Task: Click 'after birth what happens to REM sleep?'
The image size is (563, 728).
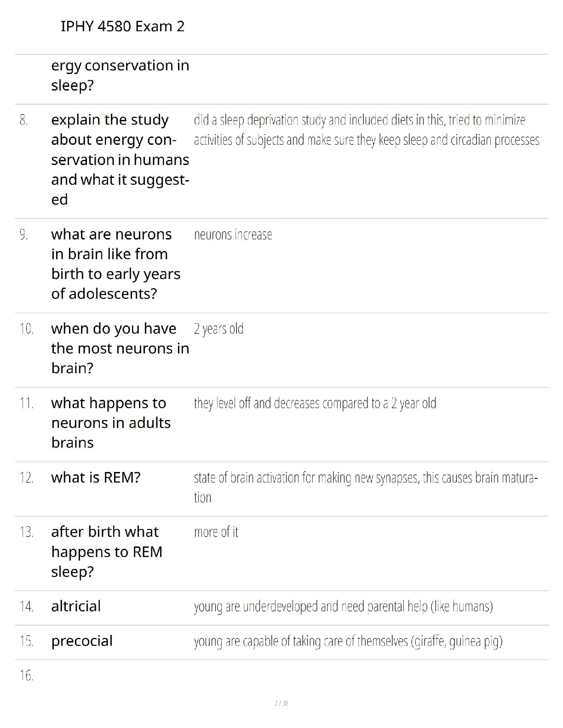Action: point(107,552)
